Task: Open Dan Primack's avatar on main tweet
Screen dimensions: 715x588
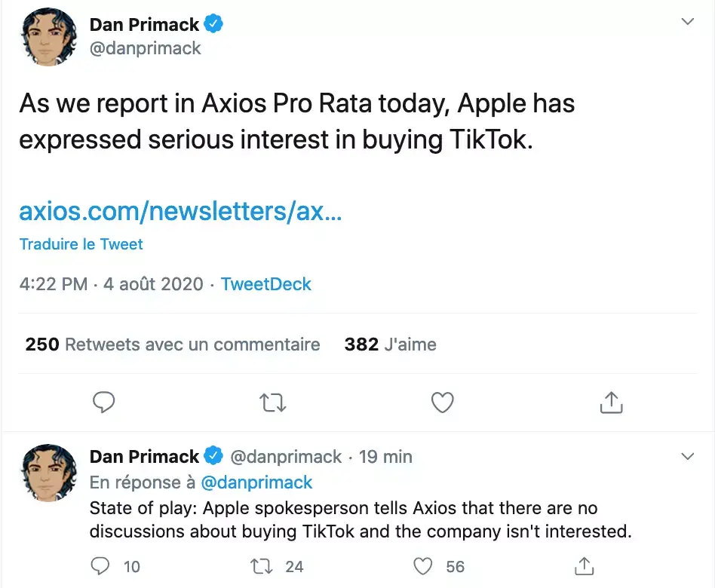Action: [x=48, y=37]
